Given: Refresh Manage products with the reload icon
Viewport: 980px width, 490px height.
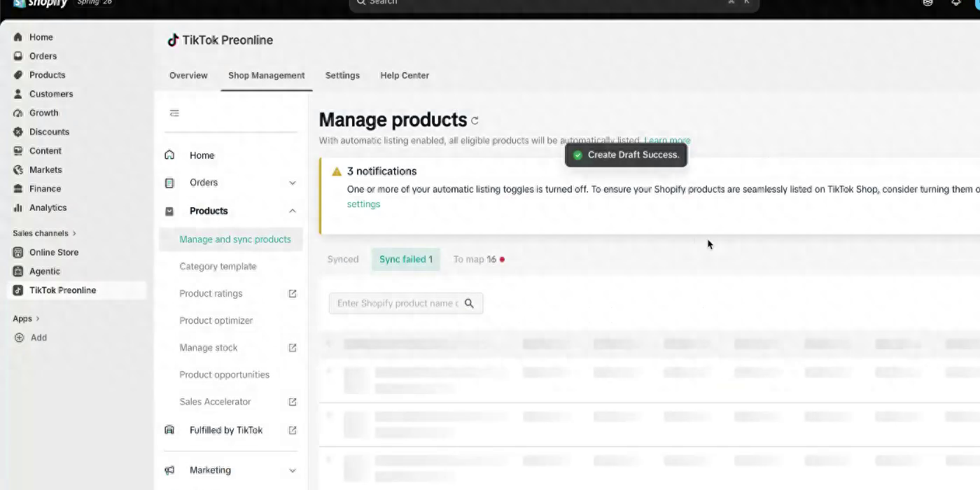Looking at the screenshot, I should tap(475, 120).
